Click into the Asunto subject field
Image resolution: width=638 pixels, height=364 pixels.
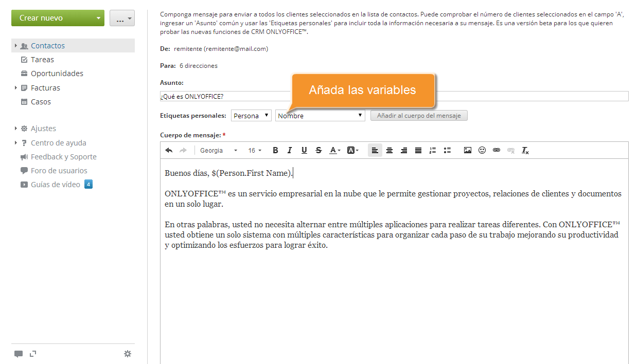(x=394, y=96)
